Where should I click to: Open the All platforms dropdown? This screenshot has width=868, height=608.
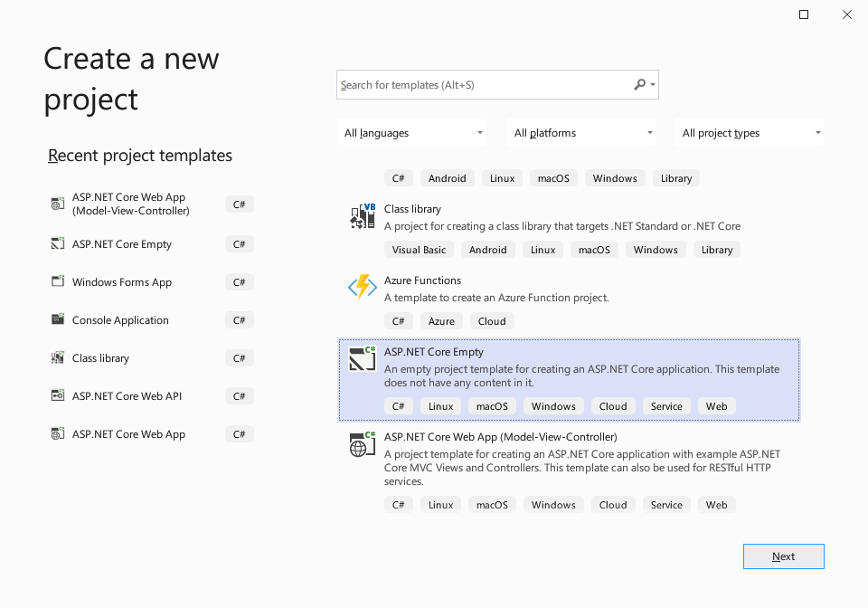point(581,132)
